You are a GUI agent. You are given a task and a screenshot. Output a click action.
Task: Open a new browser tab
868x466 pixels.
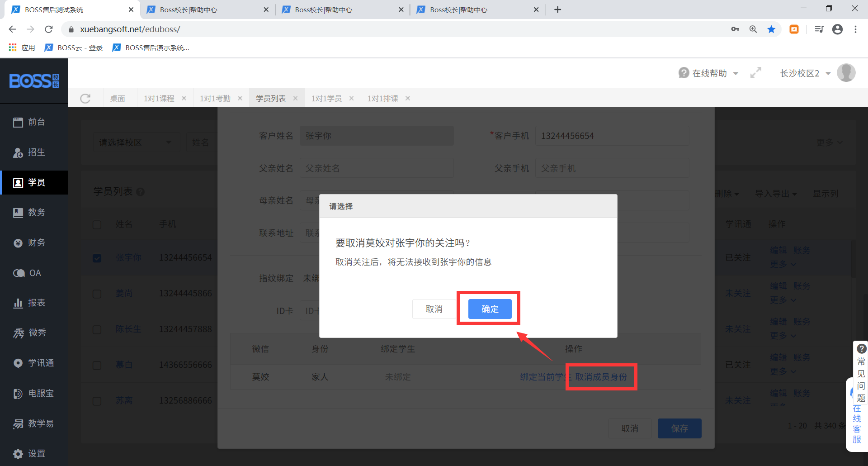(x=557, y=10)
